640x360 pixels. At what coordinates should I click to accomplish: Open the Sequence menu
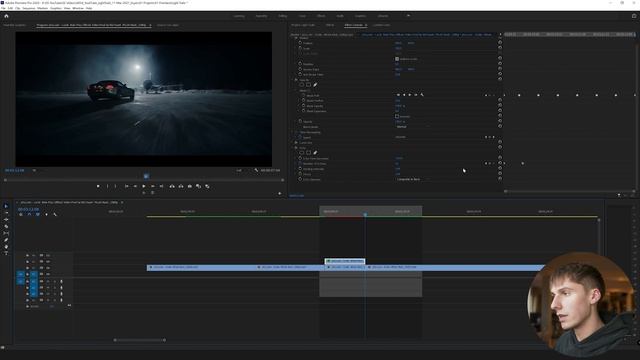pyautogui.click(x=29, y=8)
